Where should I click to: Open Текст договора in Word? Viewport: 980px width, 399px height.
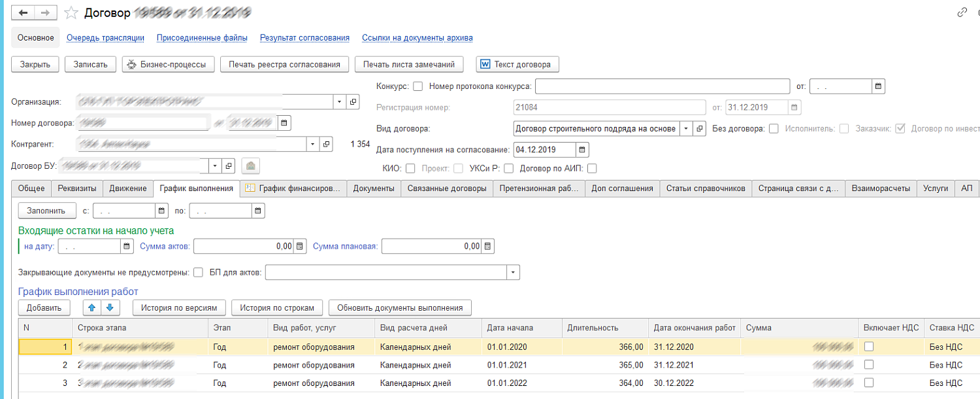coord(517,64)
